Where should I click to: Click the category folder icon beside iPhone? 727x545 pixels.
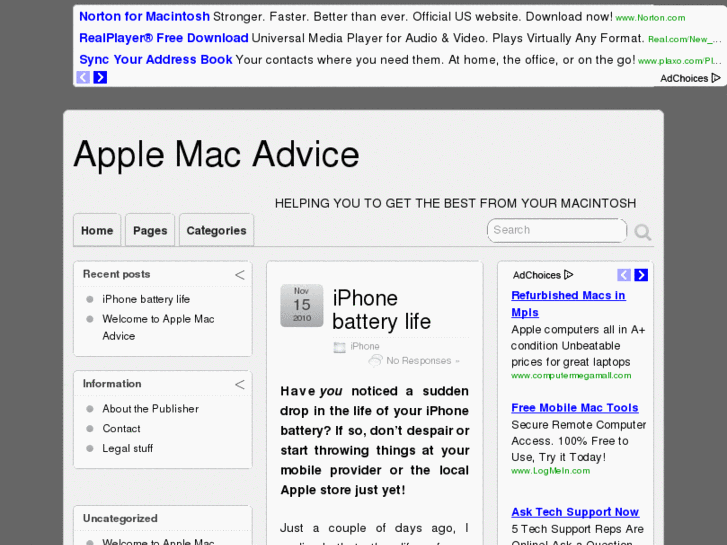tap(339, 347)
